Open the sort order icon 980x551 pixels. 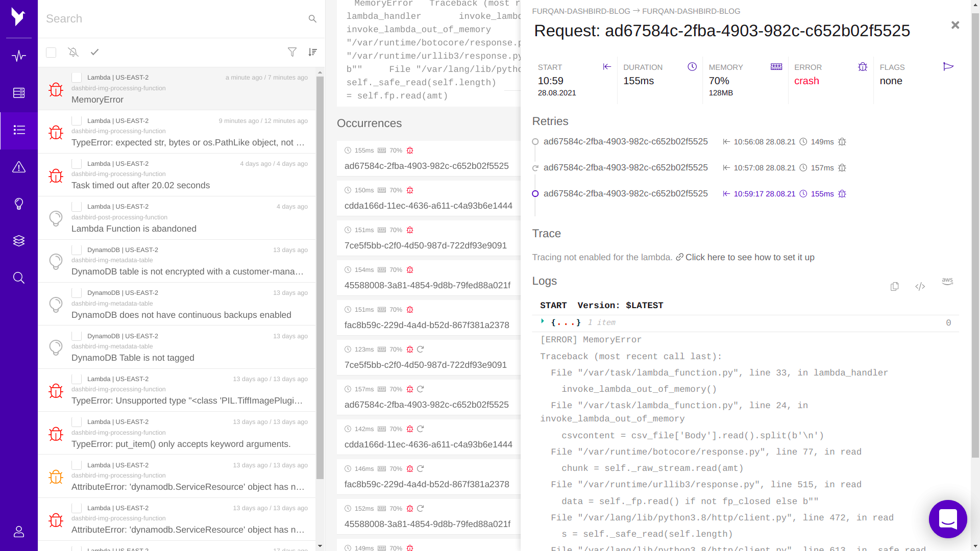[313, 52]
